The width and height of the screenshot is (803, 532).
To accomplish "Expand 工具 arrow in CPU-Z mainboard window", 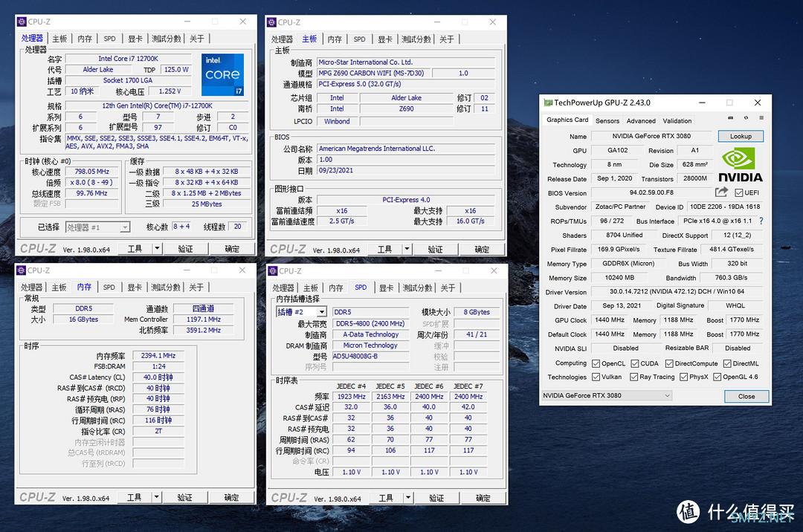I will [407, 249].
